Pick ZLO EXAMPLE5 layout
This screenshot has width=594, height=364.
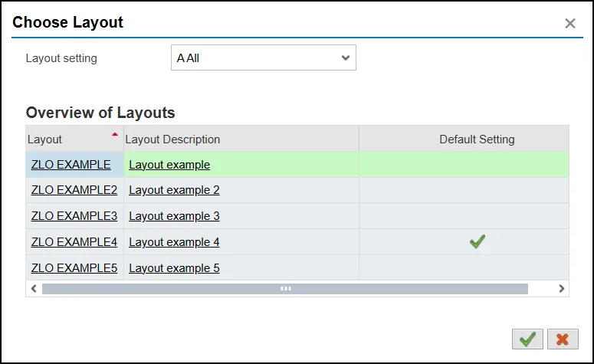coord(74,268)
